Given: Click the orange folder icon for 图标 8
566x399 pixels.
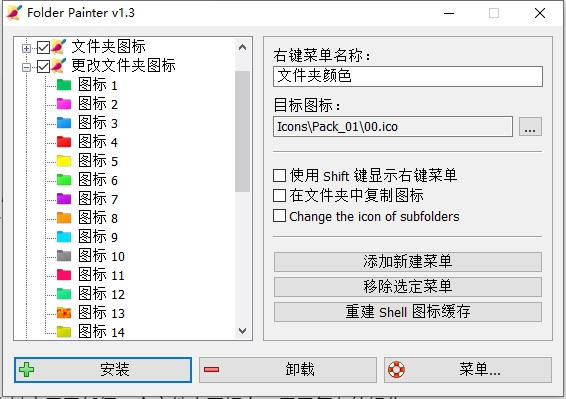Looking at the screenshot, I should coord(64,218).
